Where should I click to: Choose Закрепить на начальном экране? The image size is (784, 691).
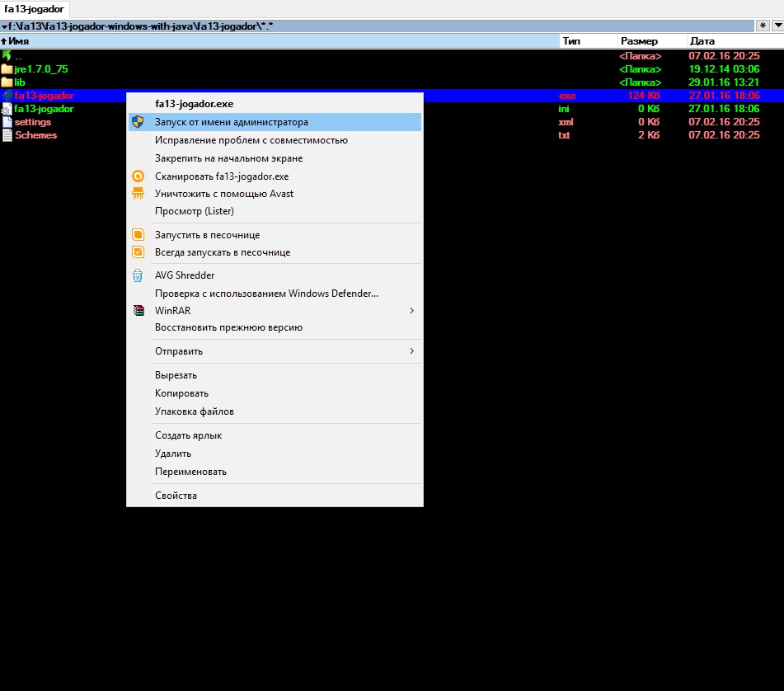275,158
